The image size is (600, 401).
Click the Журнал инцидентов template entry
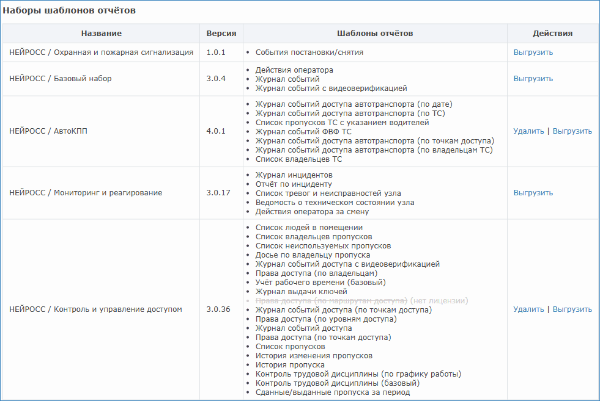coord(294,175)
